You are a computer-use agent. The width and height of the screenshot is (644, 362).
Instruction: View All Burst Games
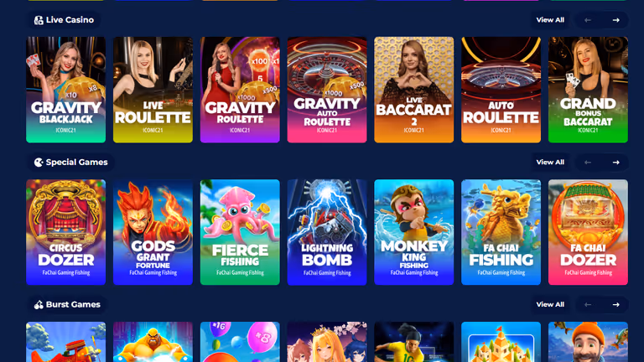pos(550,304)
